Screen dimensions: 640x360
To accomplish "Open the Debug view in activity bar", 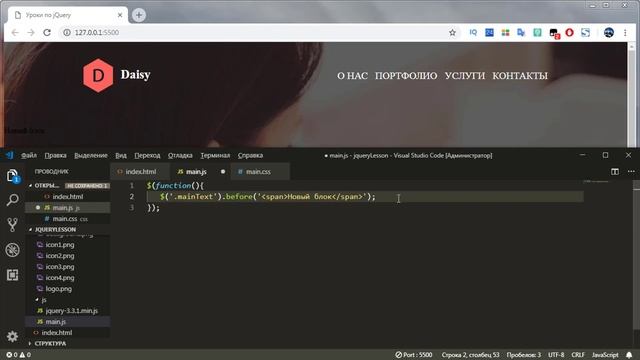I will (13, 250).
